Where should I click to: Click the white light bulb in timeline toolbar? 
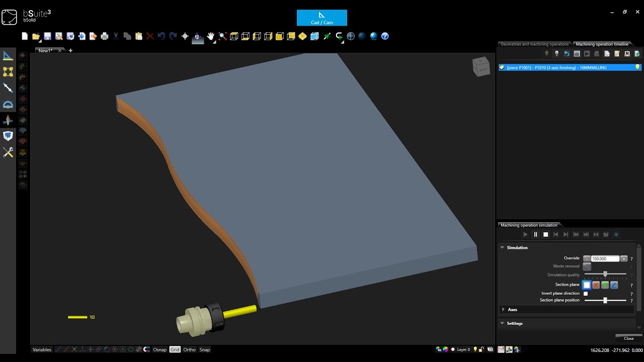tap(557, 54)
